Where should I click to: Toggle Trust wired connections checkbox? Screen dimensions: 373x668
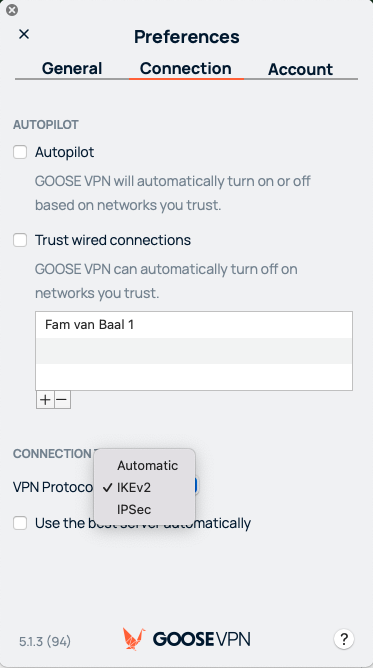tap(20, 240)
